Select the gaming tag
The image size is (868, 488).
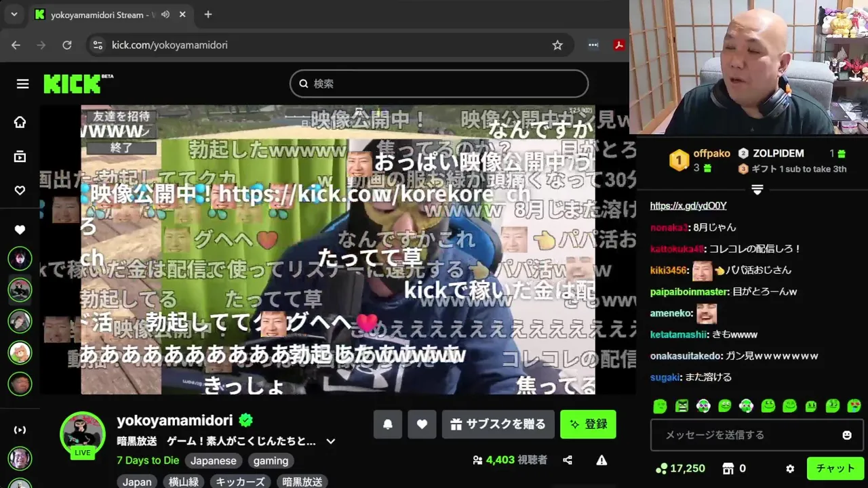271,461
